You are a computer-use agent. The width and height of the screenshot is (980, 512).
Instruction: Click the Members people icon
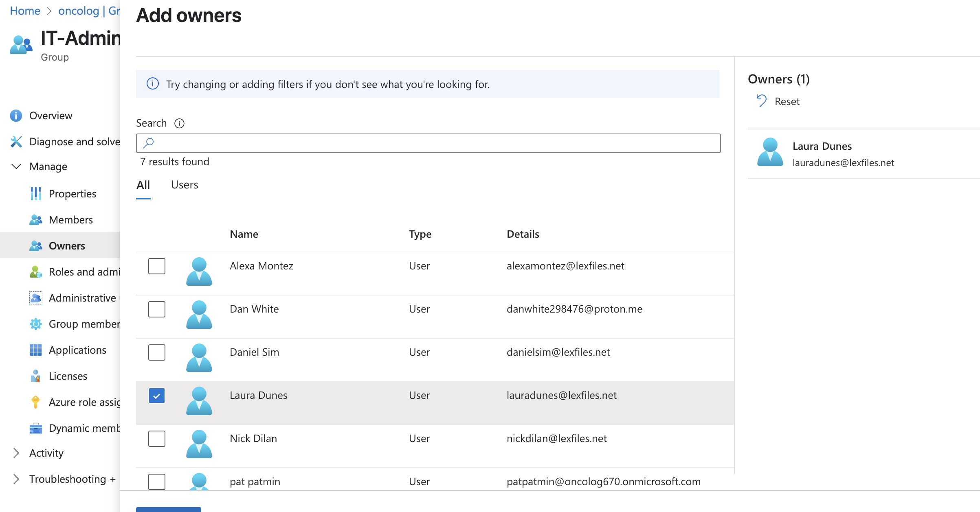click(x=36, y=220)
